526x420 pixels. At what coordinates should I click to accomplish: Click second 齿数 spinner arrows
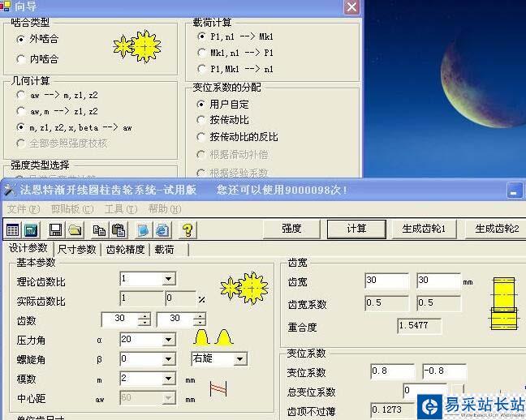click(x=200, y=319)
